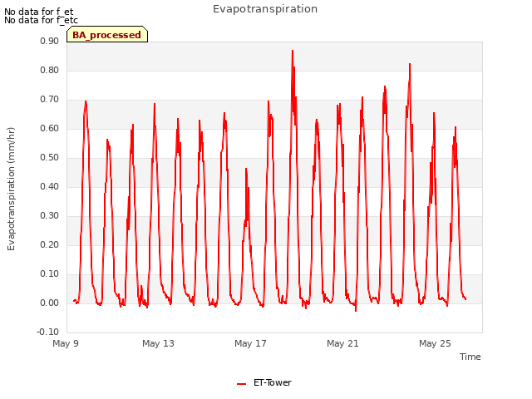Screen dimensions: 532x399
Task: Click the 0.90 y-axis tick label
Action: click(x=50, y=41)
